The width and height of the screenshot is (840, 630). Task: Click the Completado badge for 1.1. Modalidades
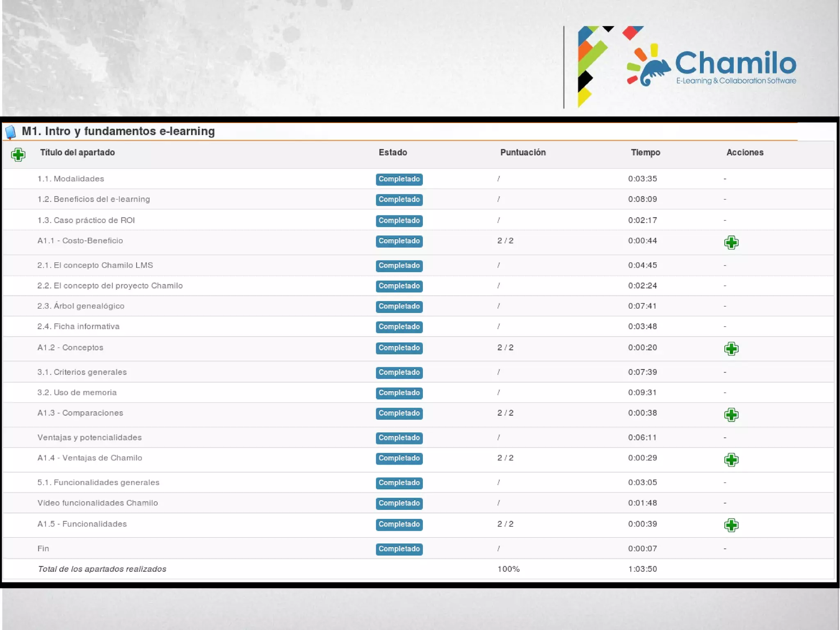399,179
